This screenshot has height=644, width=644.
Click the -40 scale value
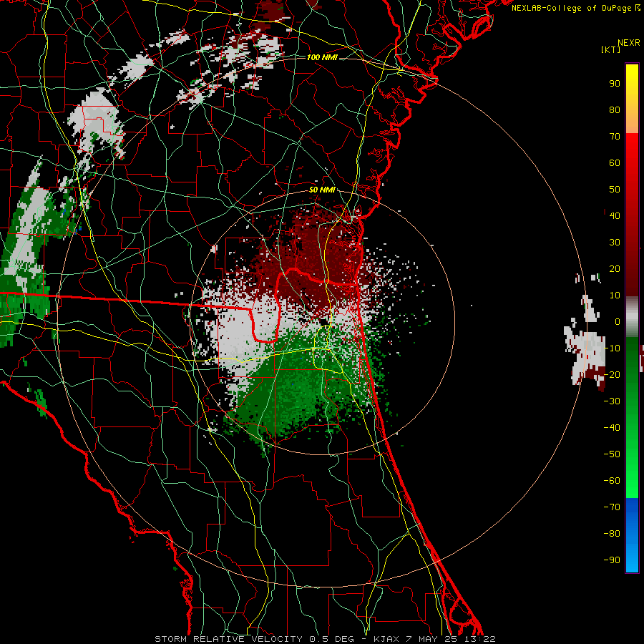click(612, 428)
